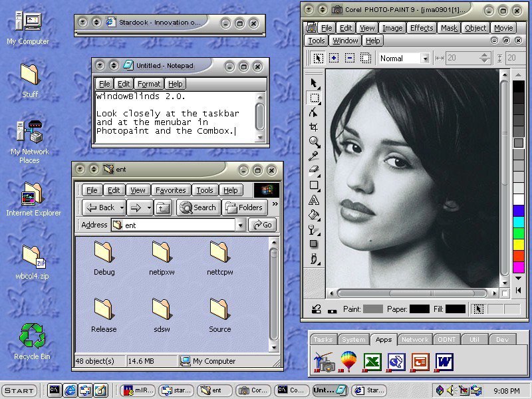Expand the Forward history dropdown arrow
The image size is (532, 399).
pos(149,207)
